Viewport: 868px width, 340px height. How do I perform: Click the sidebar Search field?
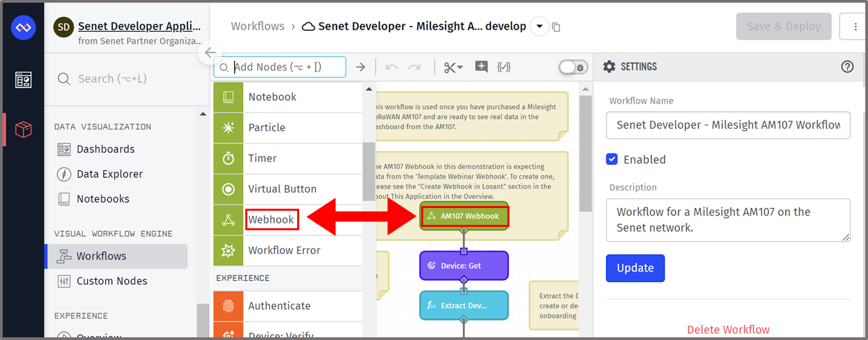tap(127, 79)
